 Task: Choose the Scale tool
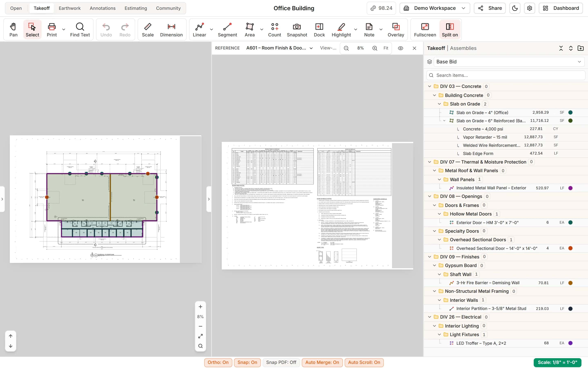tap(148, 30)
